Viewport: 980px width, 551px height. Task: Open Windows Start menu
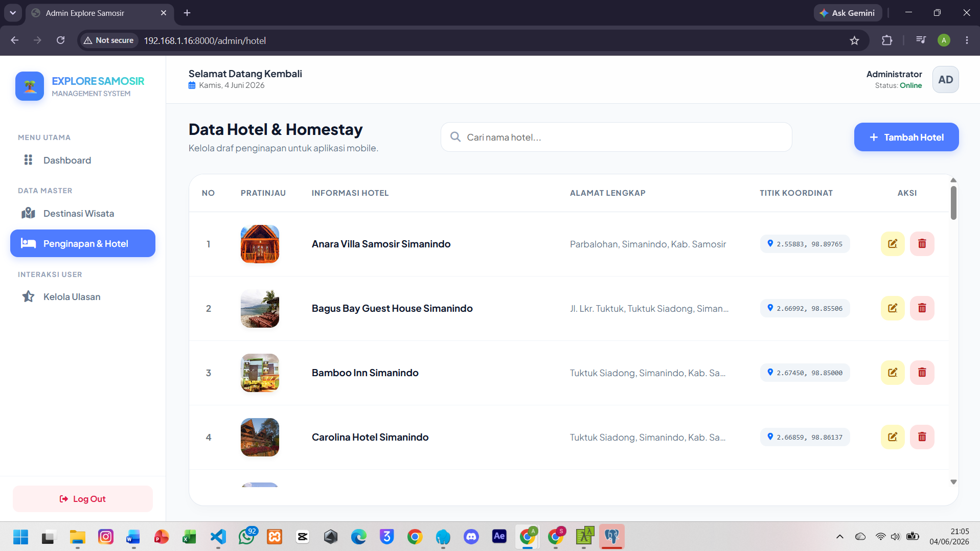pyautogui.click(x=20, y=537)
